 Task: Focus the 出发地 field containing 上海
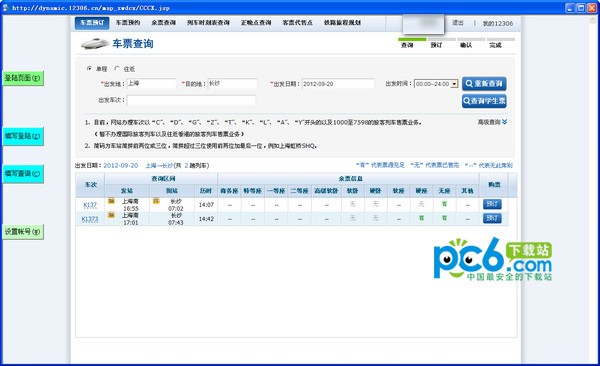(151, 83)
